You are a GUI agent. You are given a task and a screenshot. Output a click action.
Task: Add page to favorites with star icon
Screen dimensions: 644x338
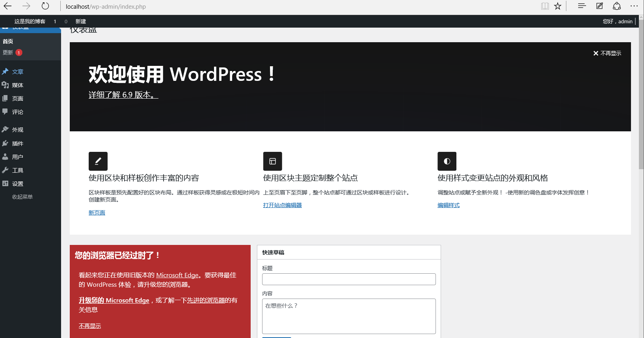pos(558,6)
